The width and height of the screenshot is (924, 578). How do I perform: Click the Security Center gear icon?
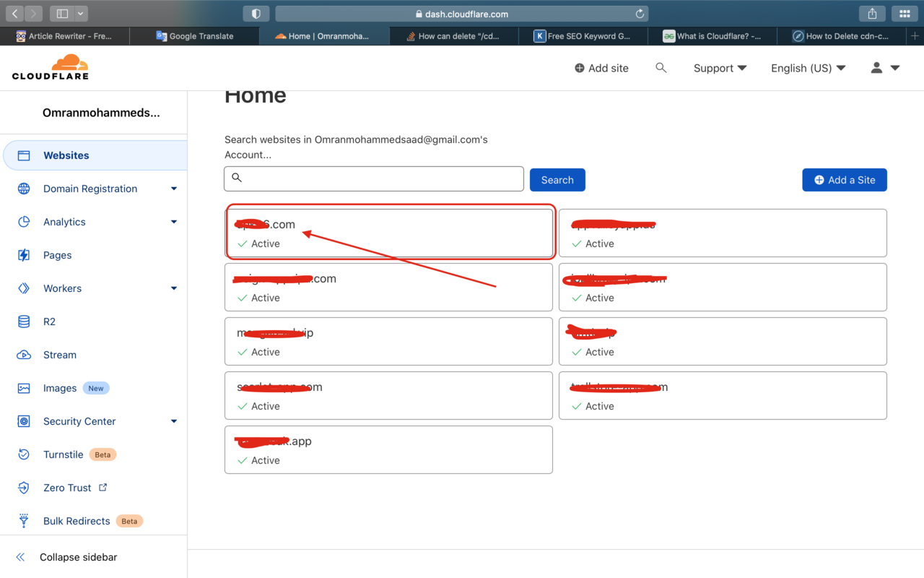coord(24,421)
